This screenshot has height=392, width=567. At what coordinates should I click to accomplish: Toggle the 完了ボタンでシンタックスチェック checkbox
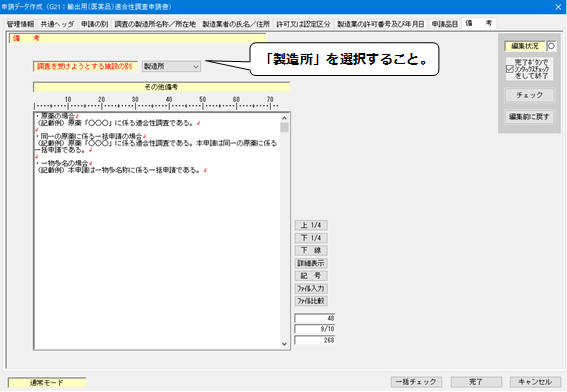pyautogui.click(x=510, y=69)
